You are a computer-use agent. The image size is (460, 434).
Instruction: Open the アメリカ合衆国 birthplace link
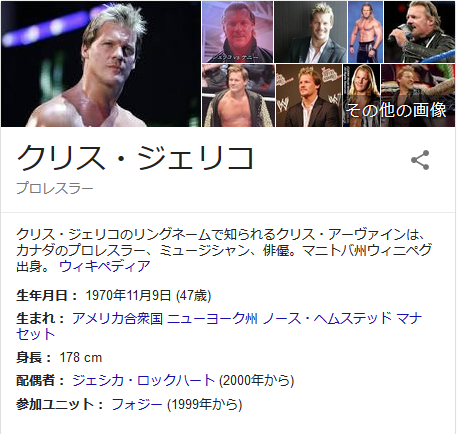117,319
